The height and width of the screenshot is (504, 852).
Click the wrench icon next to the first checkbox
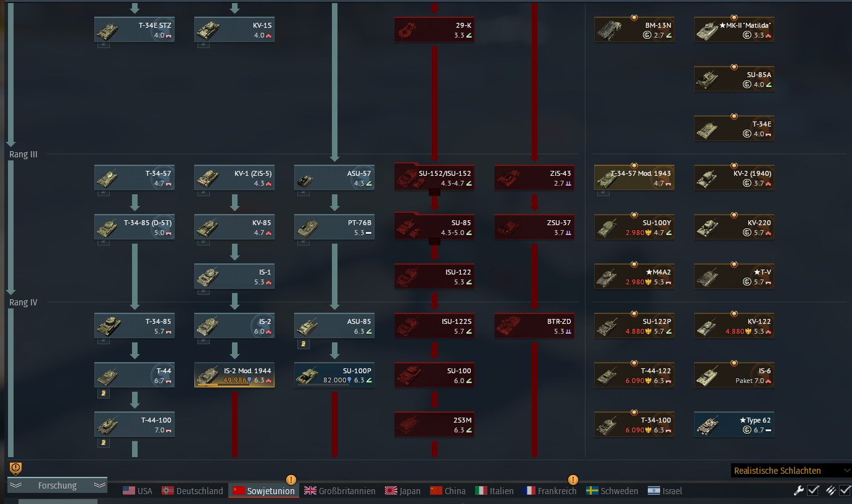(x=798, y=490)
